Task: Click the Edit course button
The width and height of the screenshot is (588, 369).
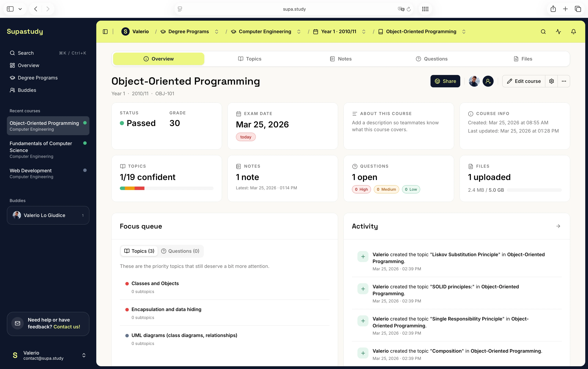Action: 523,81
